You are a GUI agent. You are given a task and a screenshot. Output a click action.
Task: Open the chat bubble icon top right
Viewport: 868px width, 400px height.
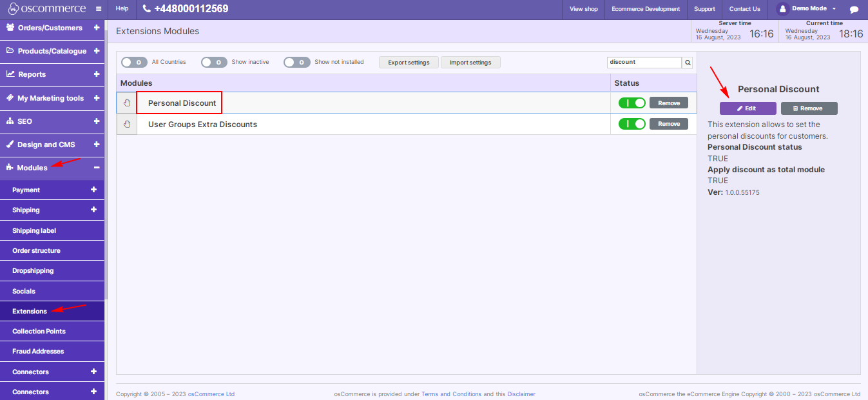click(853, 8)
